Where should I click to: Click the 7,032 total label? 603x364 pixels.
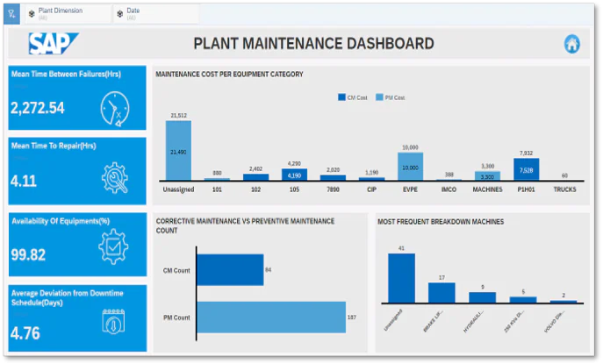(x=526, y=153)
